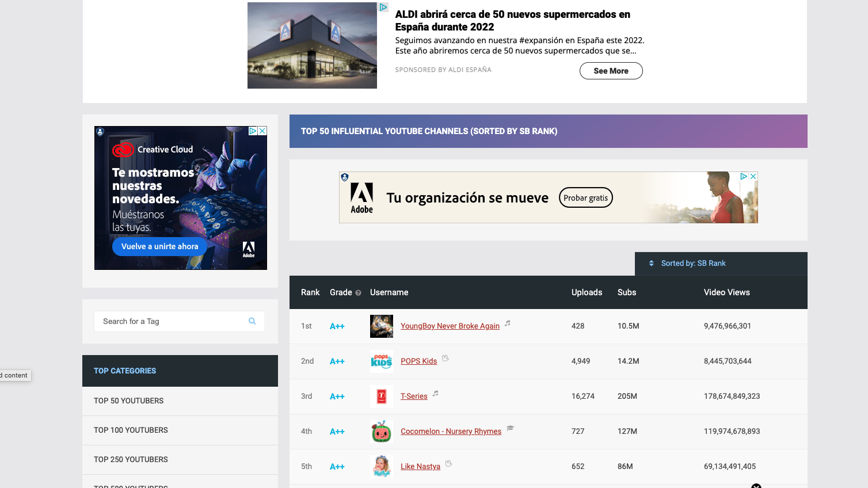Click the 9,476,966,301 video views value
The height and width of the screenshot is (488, 868).
(x=728, y=326)
